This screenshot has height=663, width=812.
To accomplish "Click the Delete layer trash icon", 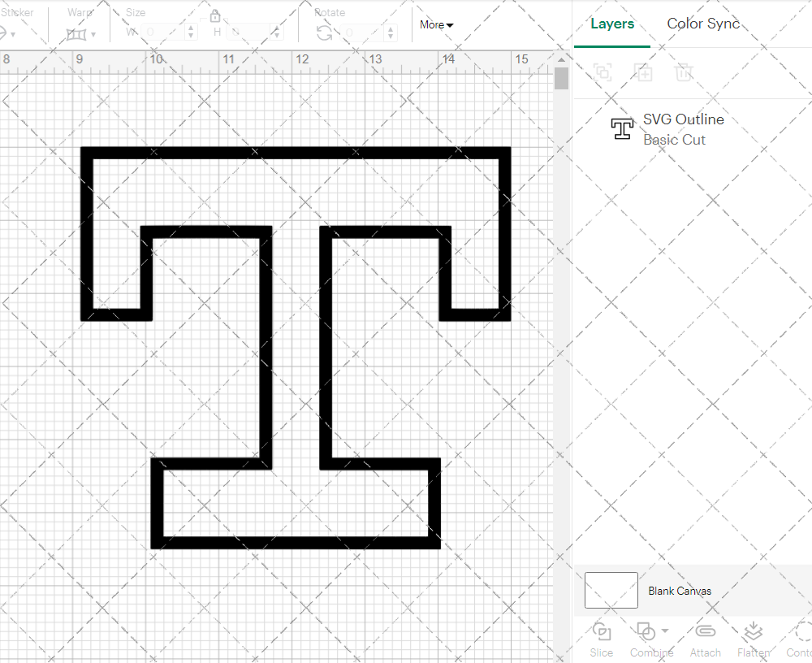I will 684,72.
